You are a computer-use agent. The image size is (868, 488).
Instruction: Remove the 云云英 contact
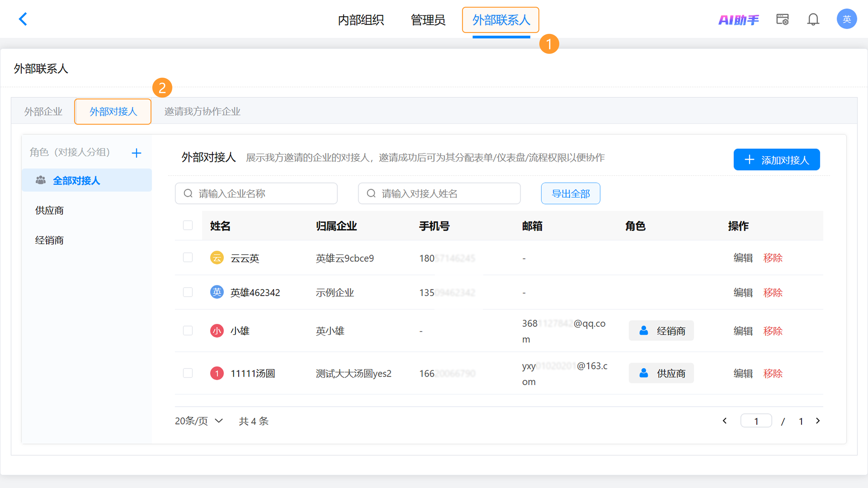click(x=773, y=258)
